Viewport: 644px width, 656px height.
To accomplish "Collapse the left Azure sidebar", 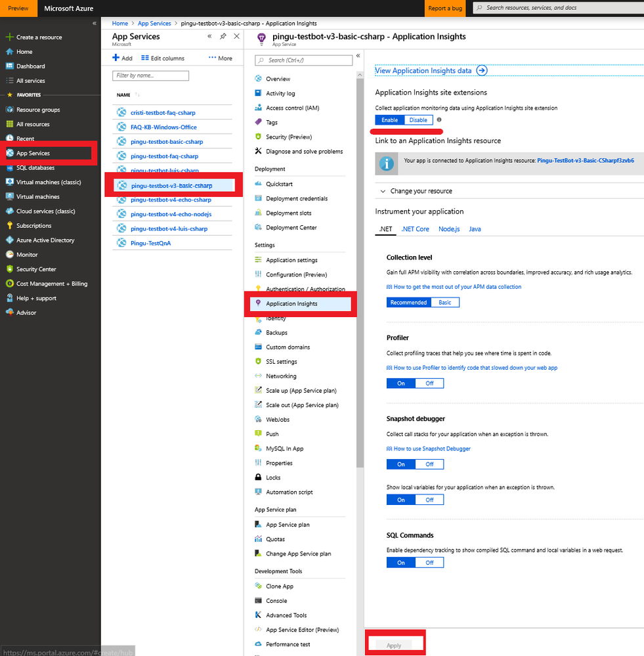I will (95, 24).
